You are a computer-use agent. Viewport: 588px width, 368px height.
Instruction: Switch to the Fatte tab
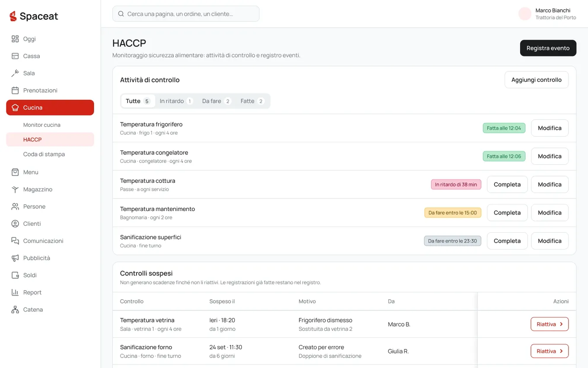pos(252,101)
